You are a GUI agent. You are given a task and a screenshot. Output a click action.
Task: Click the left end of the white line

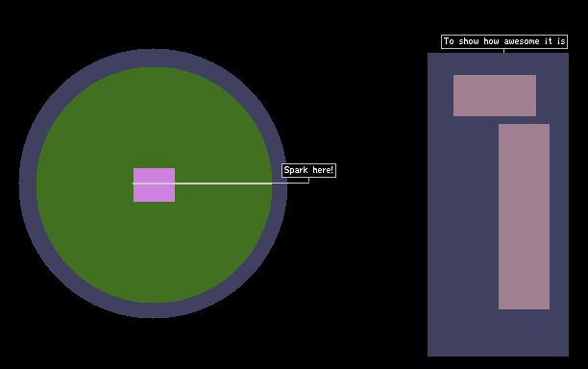pyautogui.click(x=134, y=184)
